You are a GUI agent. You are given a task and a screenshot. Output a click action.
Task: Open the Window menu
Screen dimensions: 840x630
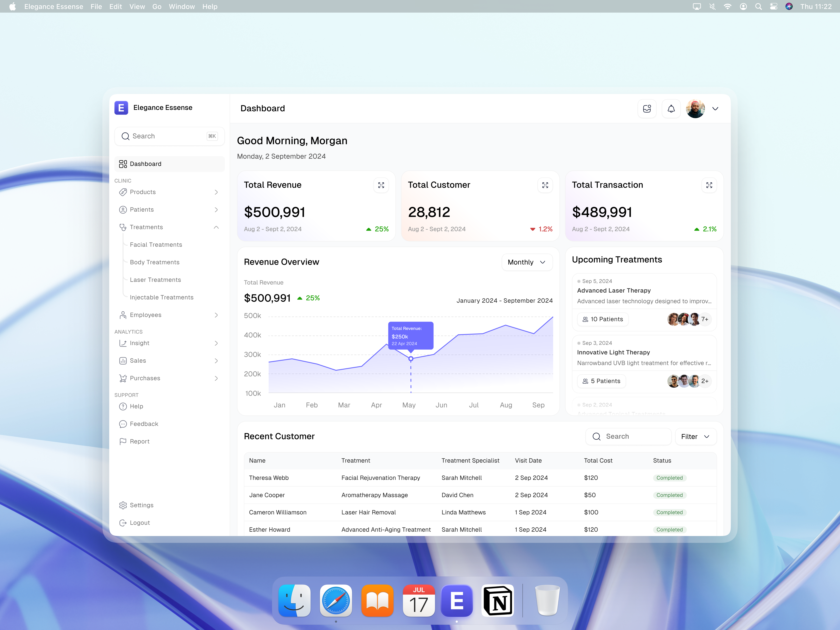click(181, 6)
